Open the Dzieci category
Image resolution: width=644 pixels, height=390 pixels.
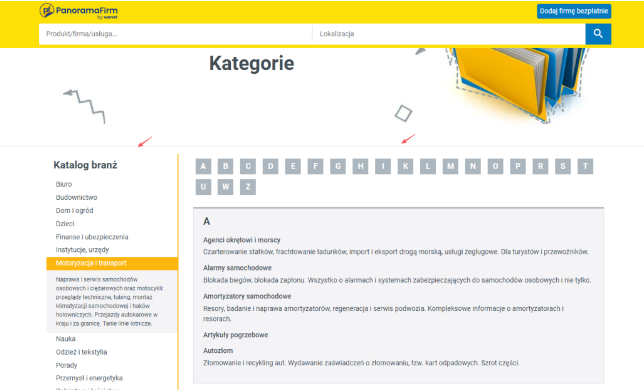click(x=65, y=224)
